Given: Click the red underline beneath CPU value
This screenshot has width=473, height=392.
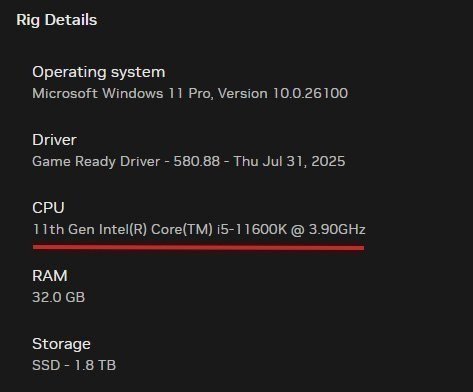Looking at the screenshot, I should (x=198, y=247).
